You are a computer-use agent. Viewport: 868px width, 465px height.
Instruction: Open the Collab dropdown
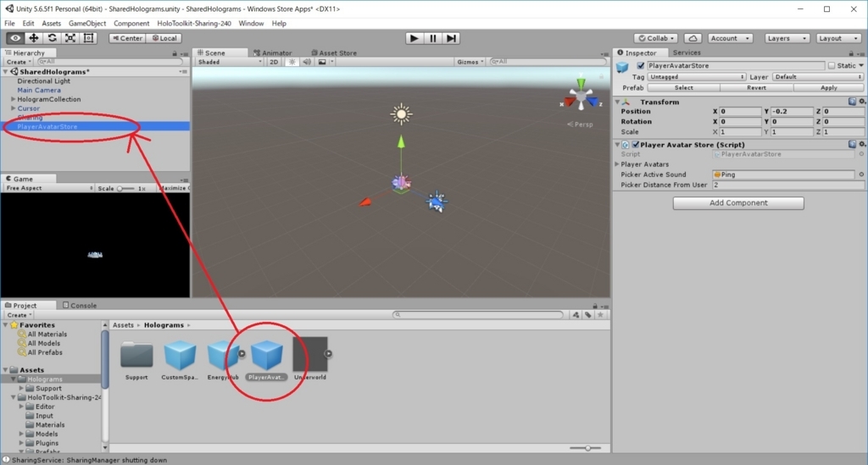click(x=656, y=38)
